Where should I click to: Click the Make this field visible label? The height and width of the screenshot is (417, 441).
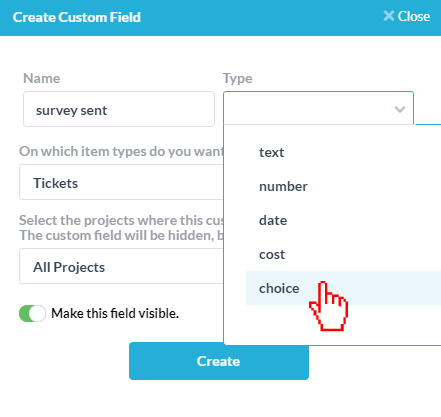pyautogui.click(x=115, y=313)
